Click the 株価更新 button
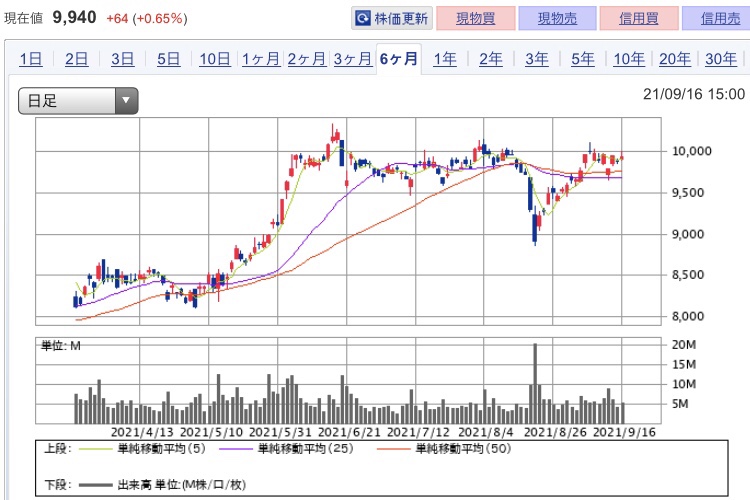Viewport: 750px width, 500px height. (392, 19)
